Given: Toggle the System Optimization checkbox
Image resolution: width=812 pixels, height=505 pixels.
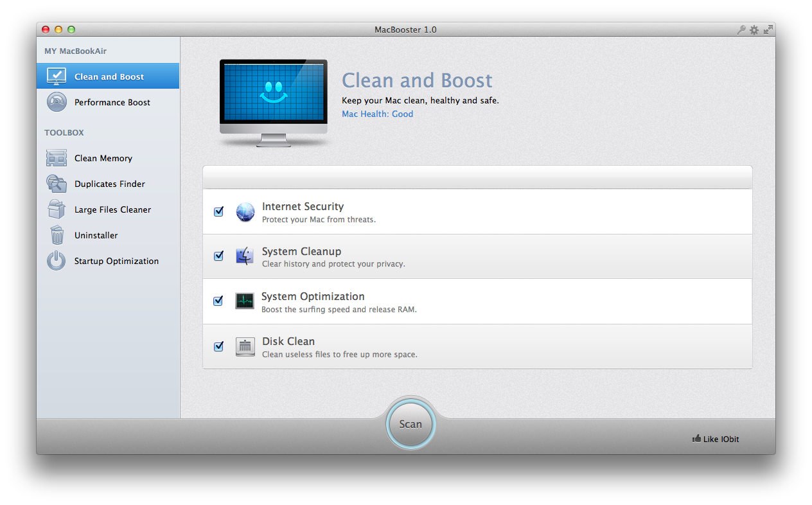Looking at the screenshot, I should [218, 301].
